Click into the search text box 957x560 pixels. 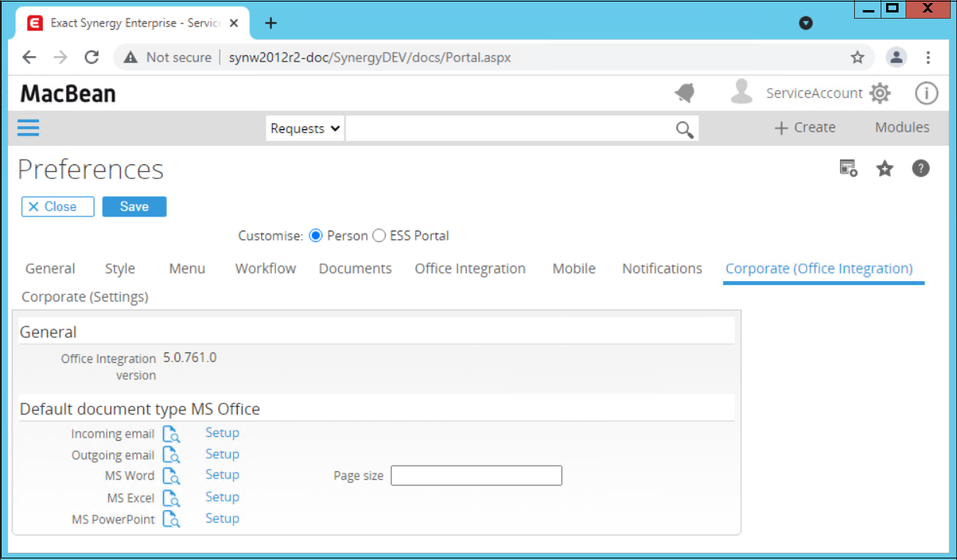click(x=510, y=129)
